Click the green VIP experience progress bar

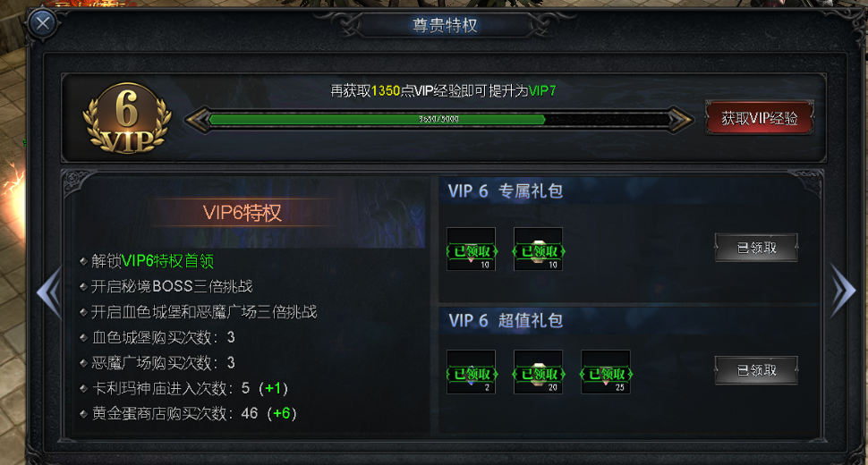439,119
